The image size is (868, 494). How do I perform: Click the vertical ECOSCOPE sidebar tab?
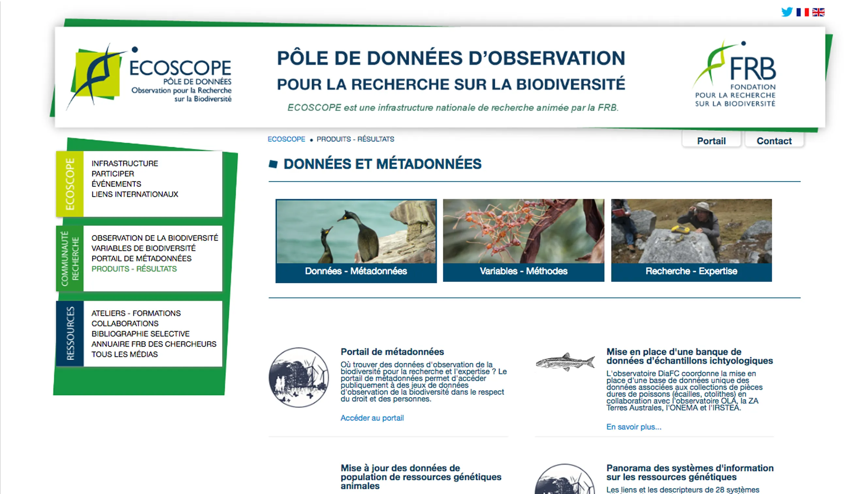[x=70, y=184]
